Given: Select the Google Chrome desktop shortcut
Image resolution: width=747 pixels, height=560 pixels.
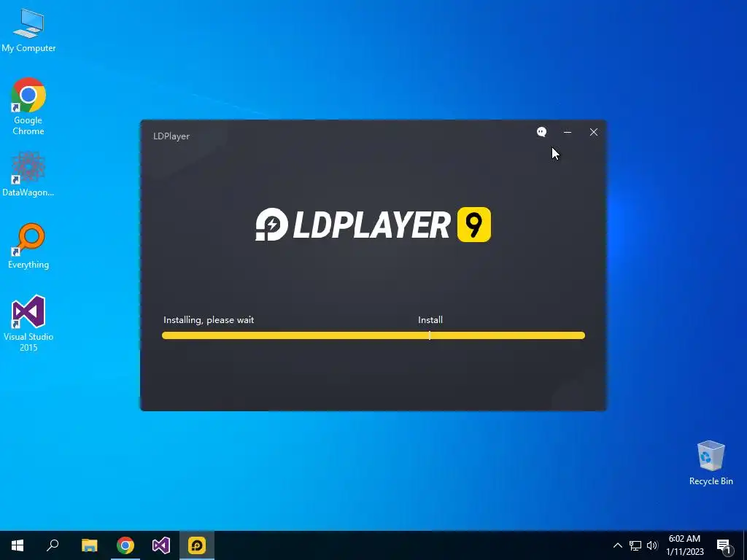Looking at the screenshot, I should click(x=28, y=106).
